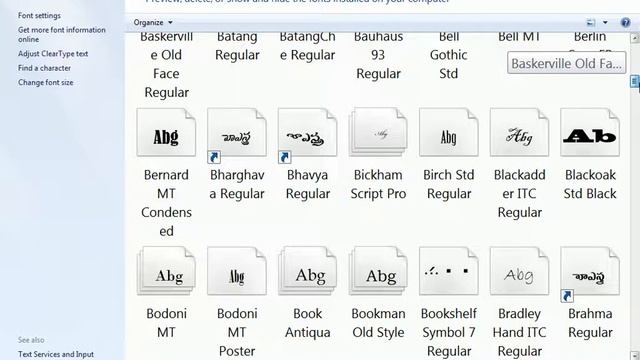Select the Book Antiqua font family icon
The image size is (640, 360).
[307, 271]
